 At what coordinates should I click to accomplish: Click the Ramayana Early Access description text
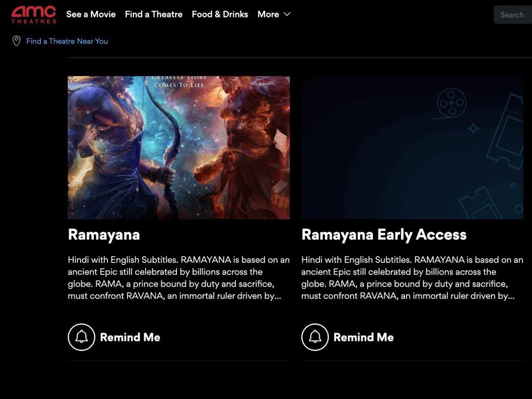point(412,278)
